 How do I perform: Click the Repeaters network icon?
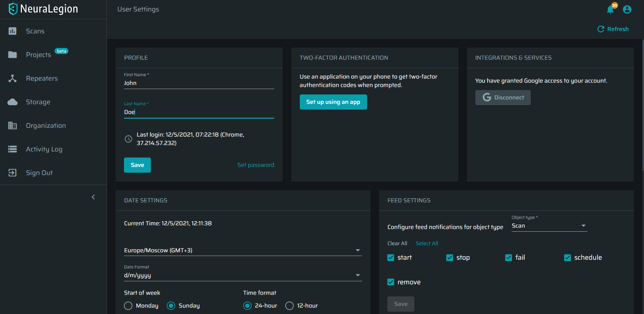(x=12, y=78)
